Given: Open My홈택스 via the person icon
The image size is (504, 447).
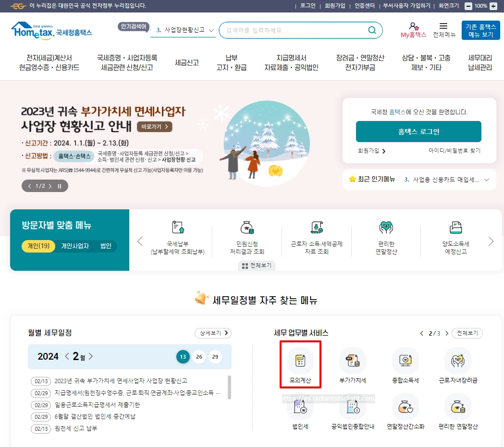Looking at the screenshot, I should pos(413,30).
